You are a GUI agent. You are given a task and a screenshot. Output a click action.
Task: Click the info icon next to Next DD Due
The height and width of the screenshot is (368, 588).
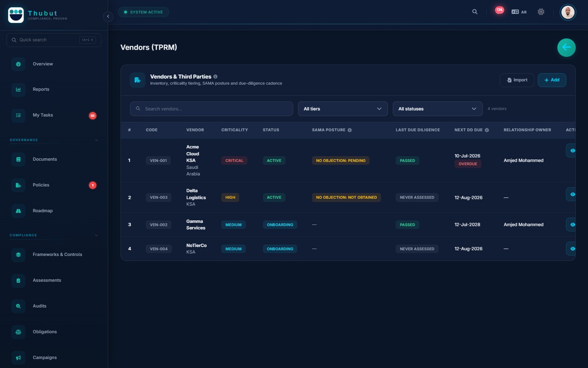[487, 130]
